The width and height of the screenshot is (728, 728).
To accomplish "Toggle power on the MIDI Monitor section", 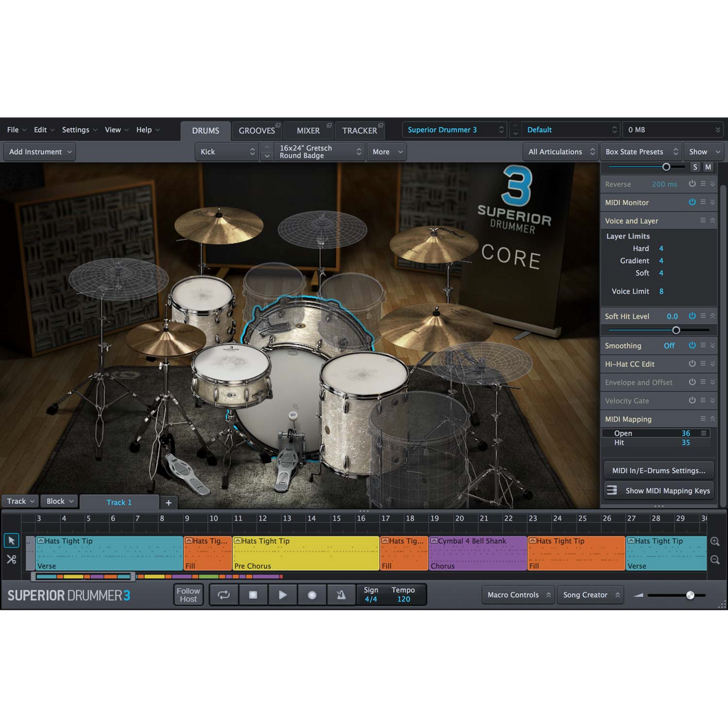I will click(x=692, y=202).
